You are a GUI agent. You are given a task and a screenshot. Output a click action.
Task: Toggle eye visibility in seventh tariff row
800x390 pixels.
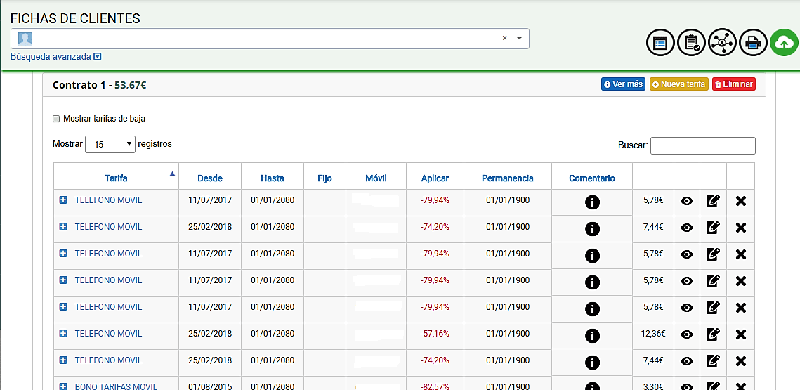tap(687, 361)
